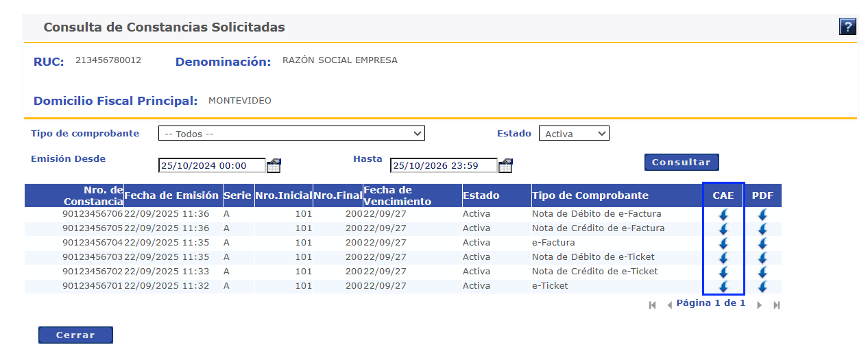Select constancia number 90123456701
The height and width of the screenshot is (358, 868).
(93, 286)
